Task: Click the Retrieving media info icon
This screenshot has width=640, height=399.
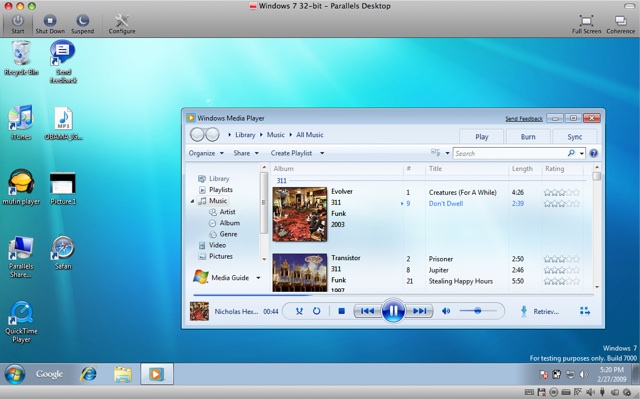Action: [524, 311]
